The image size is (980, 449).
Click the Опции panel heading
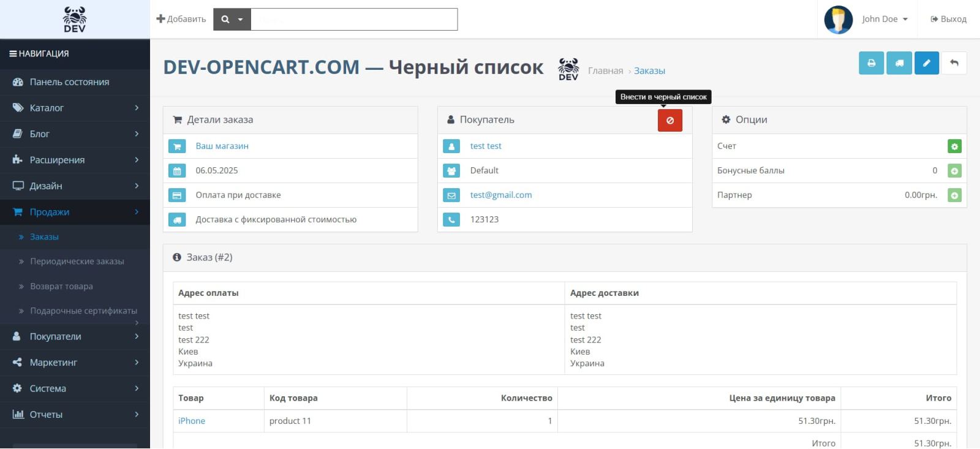pos(839,120)
